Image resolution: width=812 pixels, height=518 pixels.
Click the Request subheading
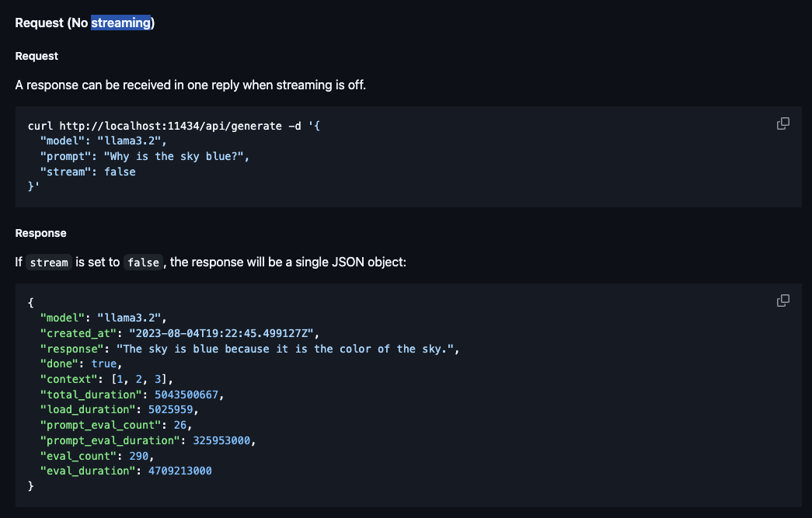coord(37,56)
